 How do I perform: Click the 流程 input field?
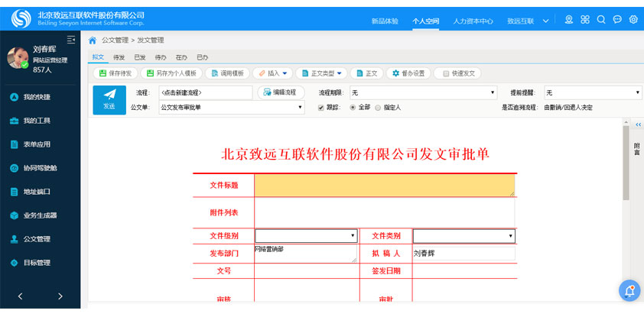(206, 92)
